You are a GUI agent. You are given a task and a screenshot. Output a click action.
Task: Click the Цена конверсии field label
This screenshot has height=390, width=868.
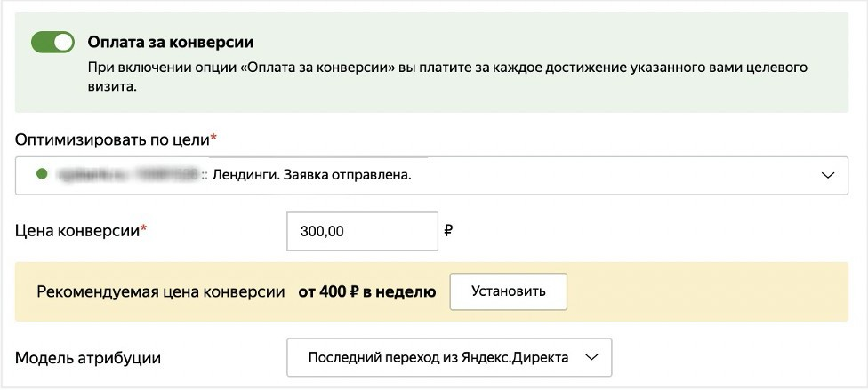pos(77,231)
